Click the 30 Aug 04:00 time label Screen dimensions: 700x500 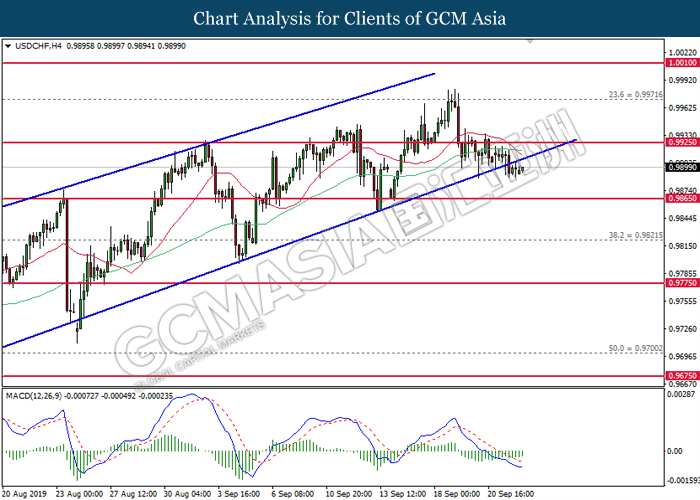[187, 494]
